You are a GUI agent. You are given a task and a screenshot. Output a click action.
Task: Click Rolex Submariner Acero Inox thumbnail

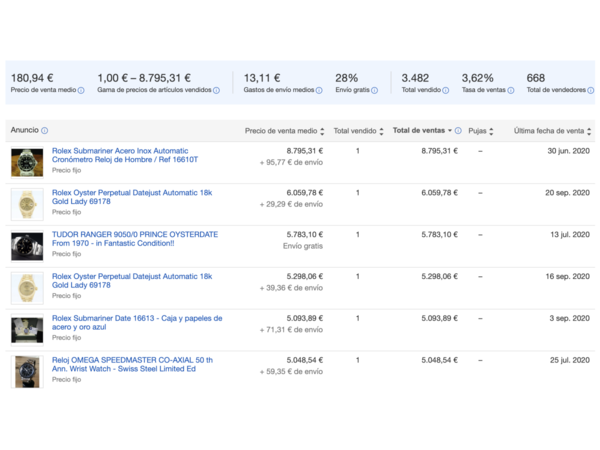tap(27, 163)
